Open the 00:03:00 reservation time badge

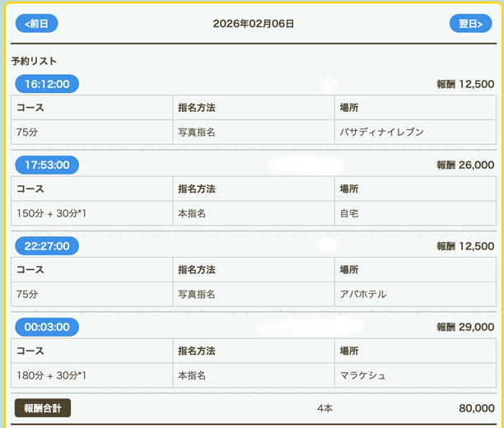[x=47, y=328]
